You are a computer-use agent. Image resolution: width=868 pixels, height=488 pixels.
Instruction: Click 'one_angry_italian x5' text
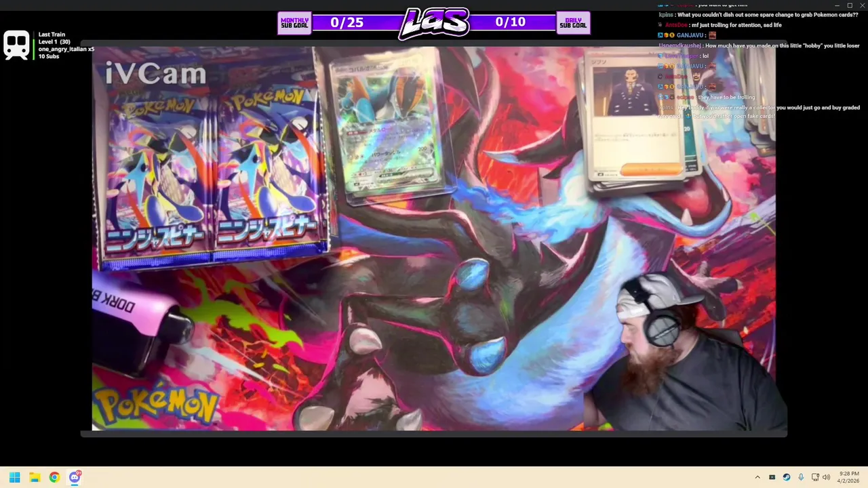pyautogui.click(x=66, y=49)
